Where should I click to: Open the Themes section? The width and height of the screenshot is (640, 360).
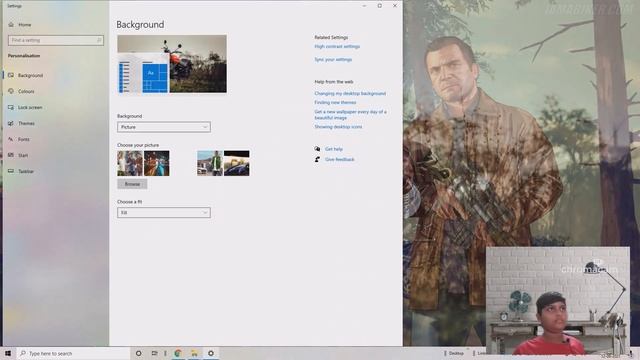click(x=26, y=123)
